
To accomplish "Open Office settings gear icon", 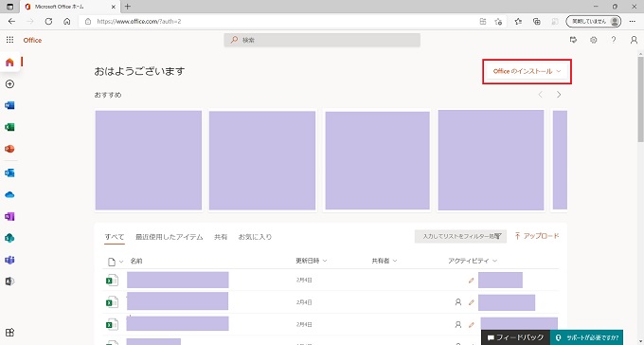I will coord(594,40).
